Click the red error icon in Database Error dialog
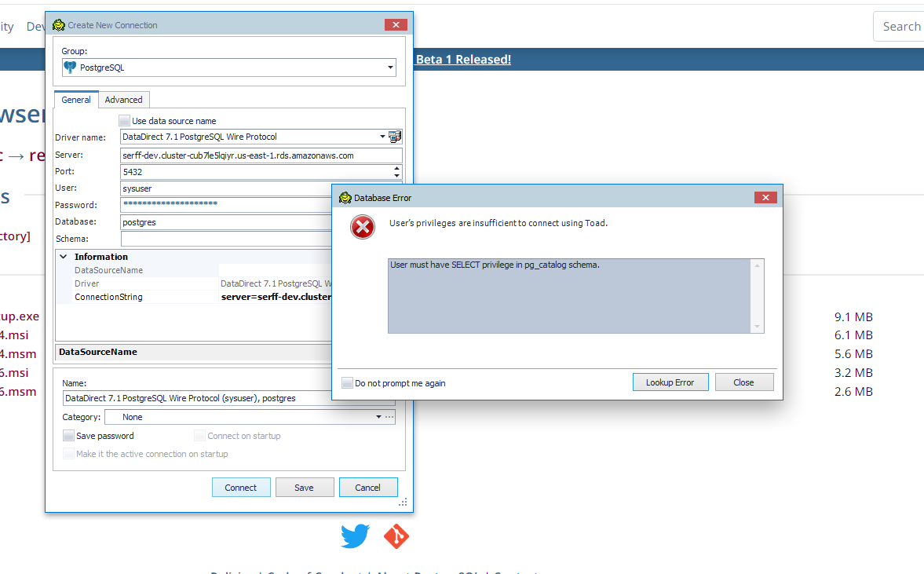 pyautogui.click(x=362, y=227)
